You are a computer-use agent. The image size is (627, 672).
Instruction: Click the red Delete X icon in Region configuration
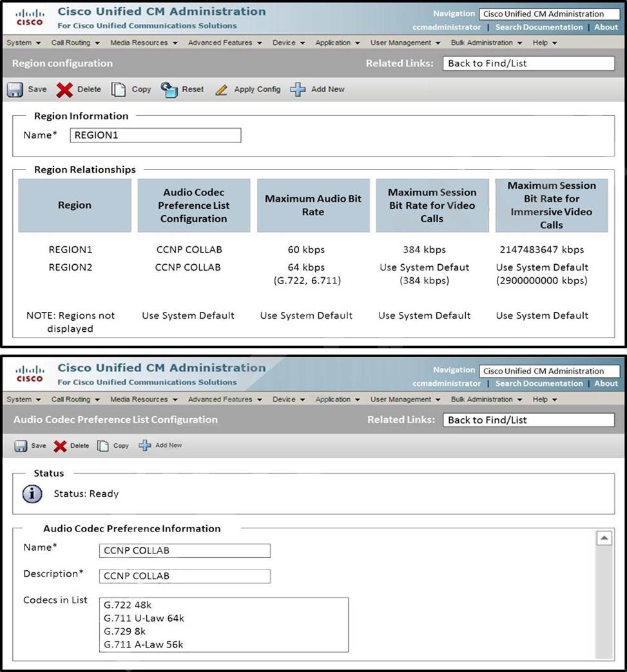tap(64, 90)
